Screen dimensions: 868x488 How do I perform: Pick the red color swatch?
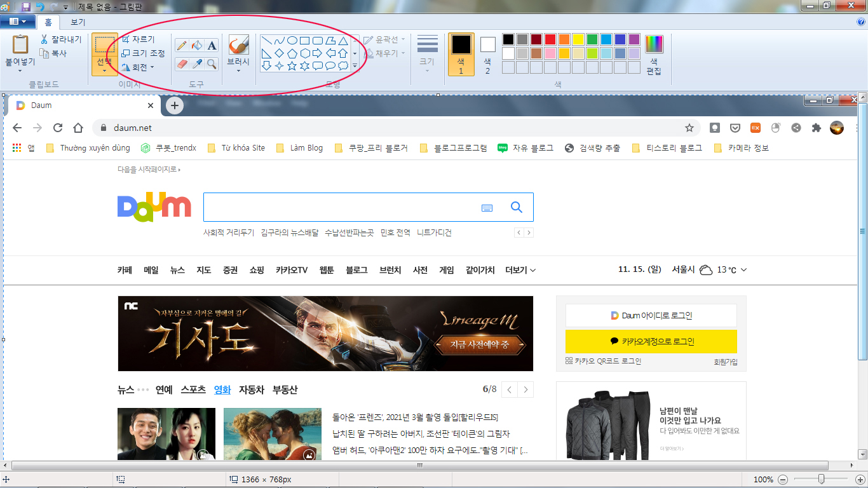[x=550, y=39]
